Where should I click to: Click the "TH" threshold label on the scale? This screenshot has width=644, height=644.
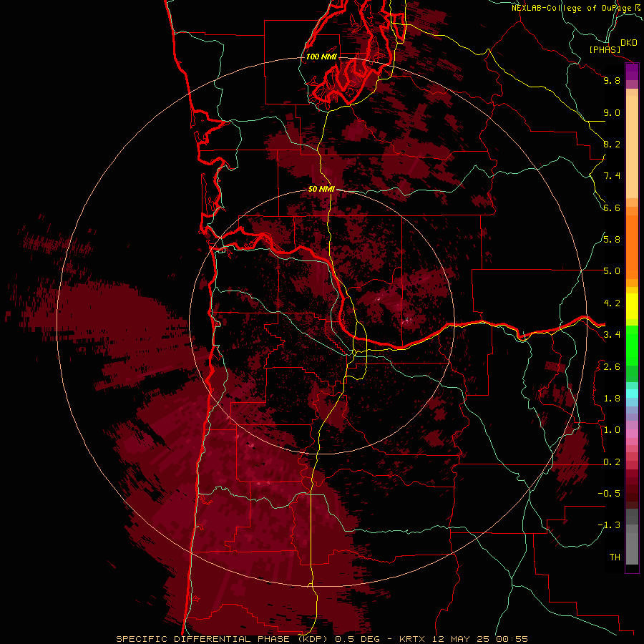coord(615,557)
